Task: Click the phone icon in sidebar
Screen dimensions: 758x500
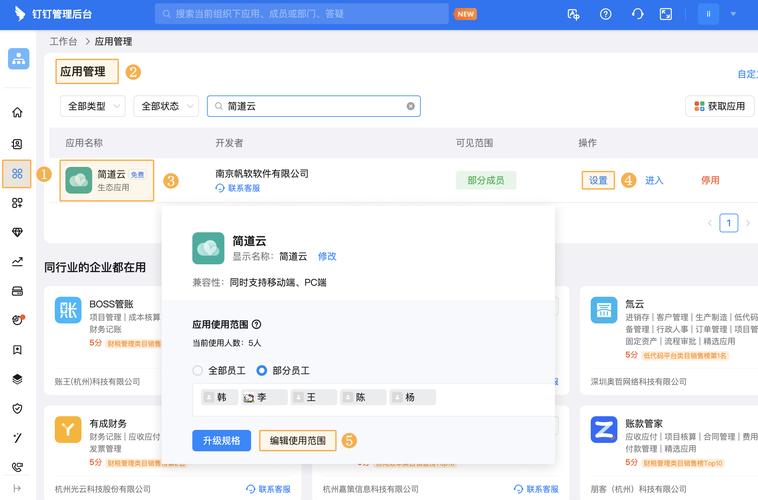Action: click(x=17, y=467)
